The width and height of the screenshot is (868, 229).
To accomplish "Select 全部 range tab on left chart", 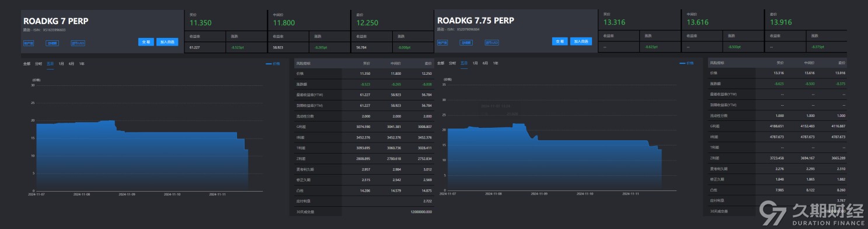I will click(26, 63).
